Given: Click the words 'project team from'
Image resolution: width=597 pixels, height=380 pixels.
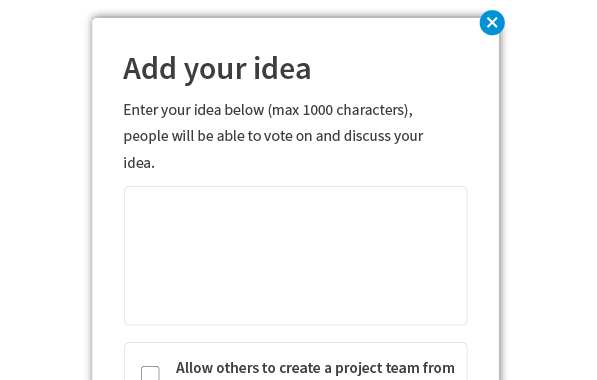Looking at the screenshot, I should tap(394, 368).
